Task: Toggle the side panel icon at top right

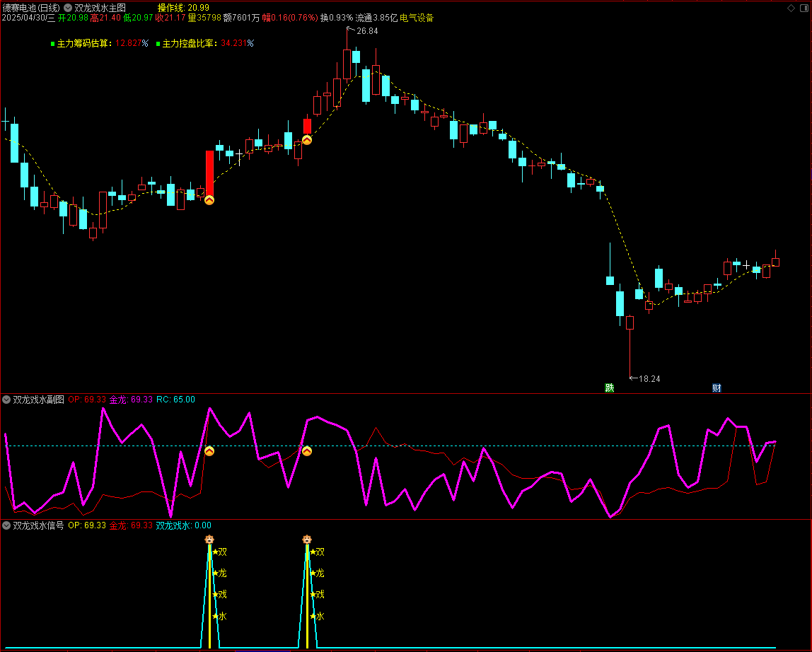Action: pos(804,8)
